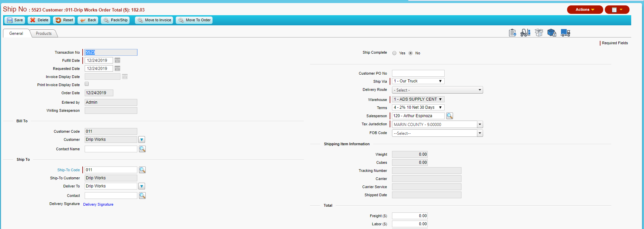Screen dimensions: 644x229
Task: Look up Ship-To Code with magnifier icon
Action: tap(142, 170)
